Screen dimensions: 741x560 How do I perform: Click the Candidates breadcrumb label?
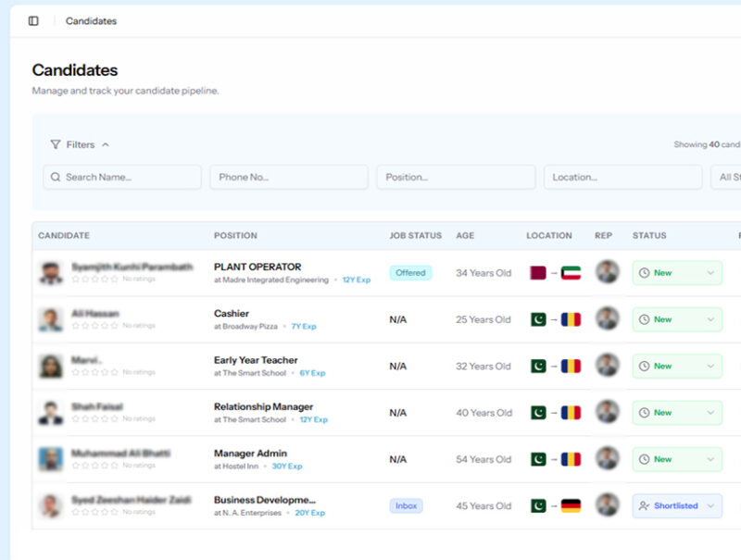pyautogui.click(x=91, y=20)
